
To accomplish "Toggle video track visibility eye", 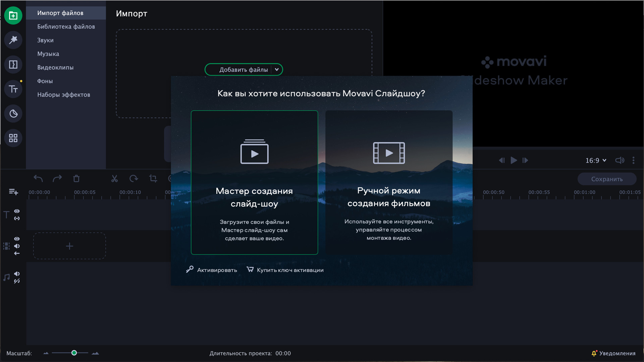I will coord(17,239).
